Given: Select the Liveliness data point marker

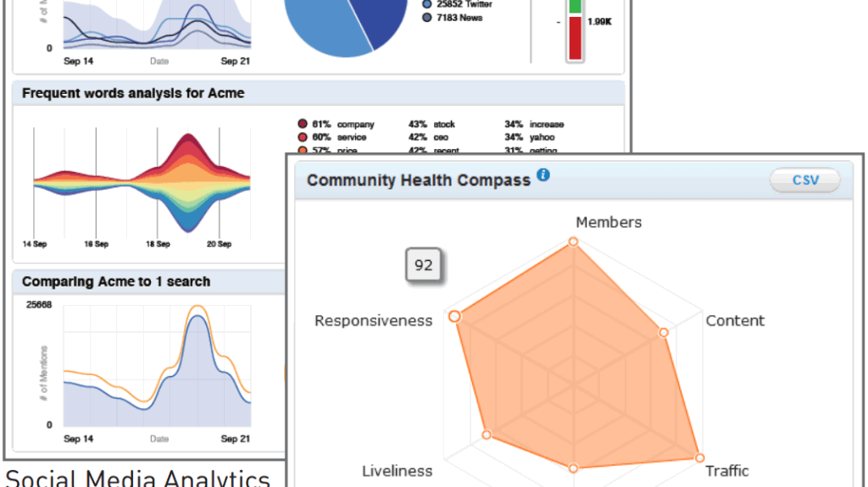Looking at the screenshot, I should pyautogui.click(x=487, y=434).
